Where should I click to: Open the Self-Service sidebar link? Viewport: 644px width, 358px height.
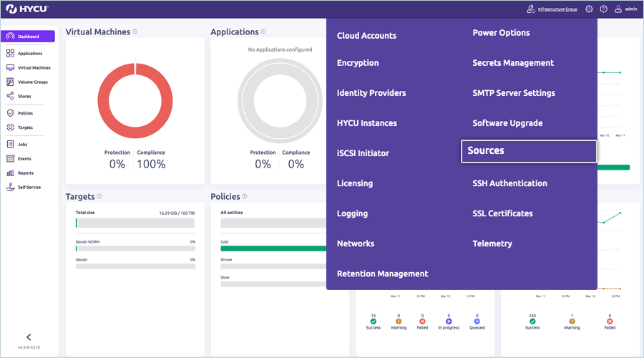[x=29, y=187]
